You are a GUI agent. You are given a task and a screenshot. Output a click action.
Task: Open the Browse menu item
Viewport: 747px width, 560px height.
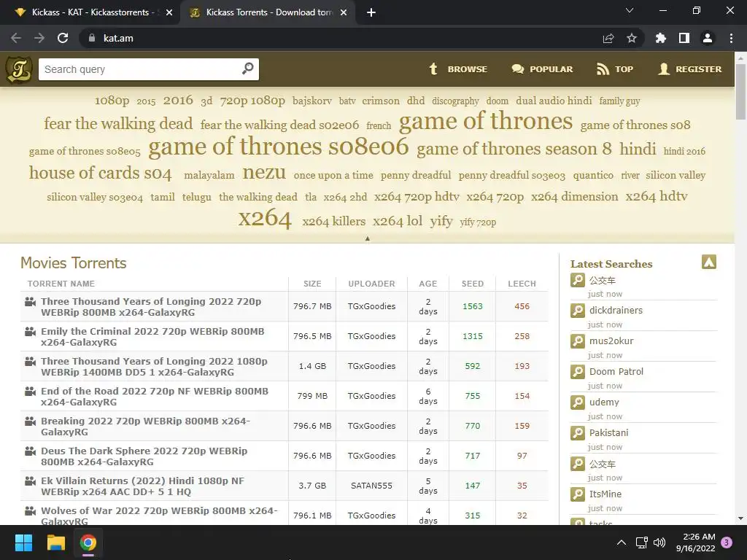click(458, 69)
